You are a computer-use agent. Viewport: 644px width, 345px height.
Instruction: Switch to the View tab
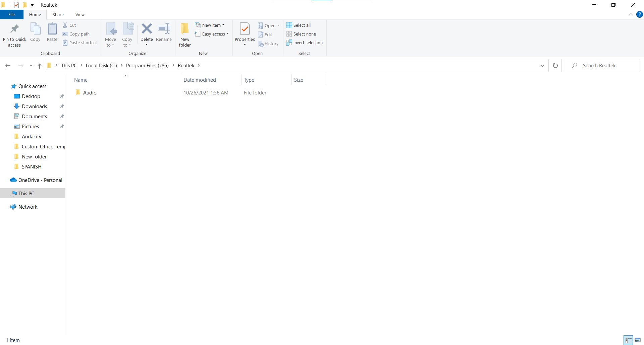tap(80, 15)
